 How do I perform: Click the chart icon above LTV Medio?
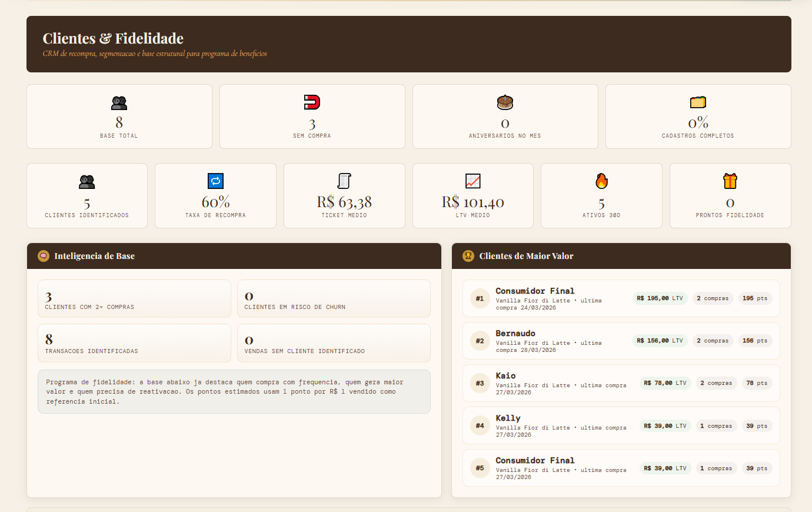(472, 181)
